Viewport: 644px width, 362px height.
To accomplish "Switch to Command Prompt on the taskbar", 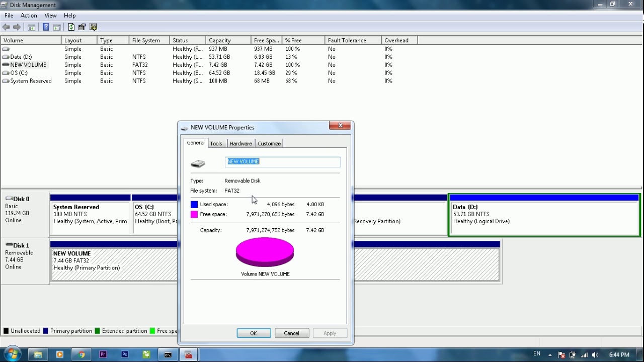I will click(x=168, y=354).
